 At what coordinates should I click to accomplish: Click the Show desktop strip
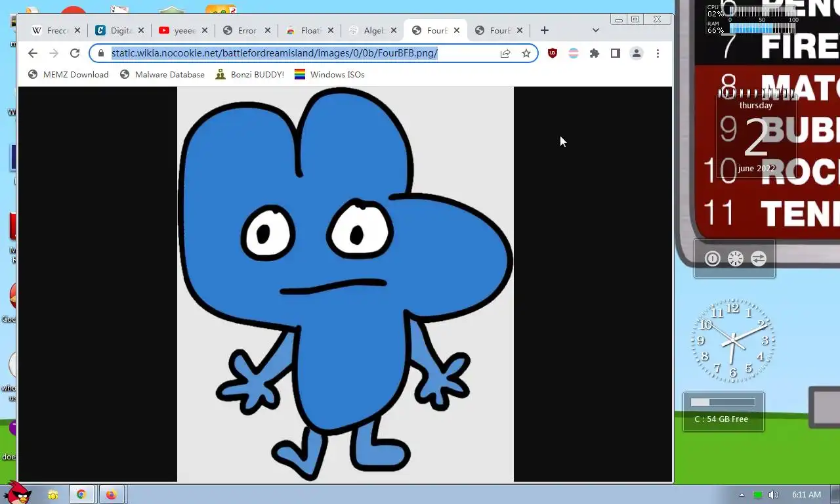pos(836,495)
